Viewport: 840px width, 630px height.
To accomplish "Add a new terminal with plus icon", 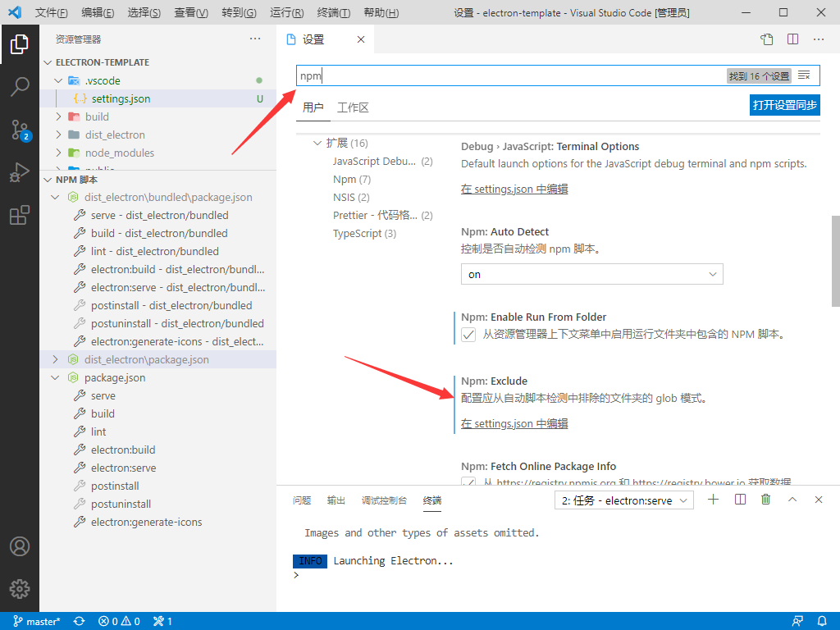I will tap(713, 500).
